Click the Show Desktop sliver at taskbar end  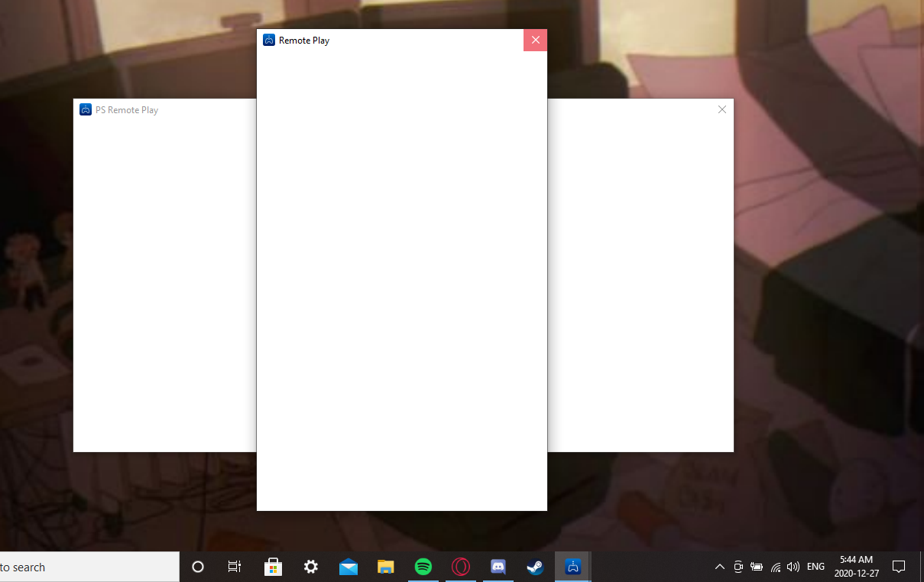click(x=922, y=567)
